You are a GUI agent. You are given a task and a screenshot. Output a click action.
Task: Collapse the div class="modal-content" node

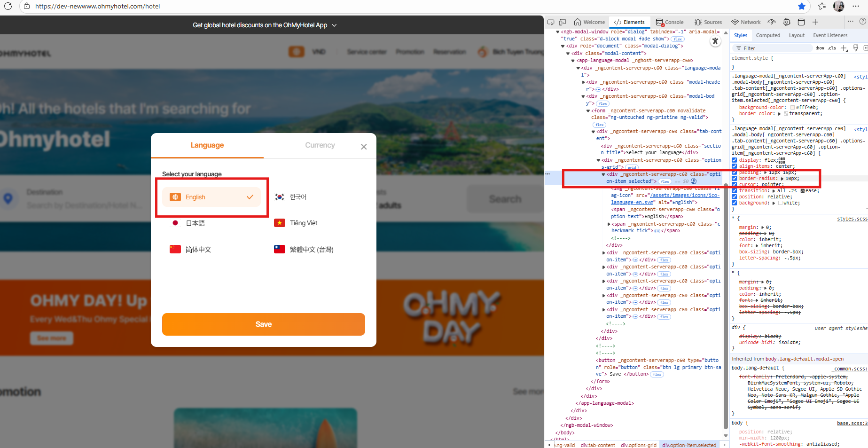pos(568,54)
